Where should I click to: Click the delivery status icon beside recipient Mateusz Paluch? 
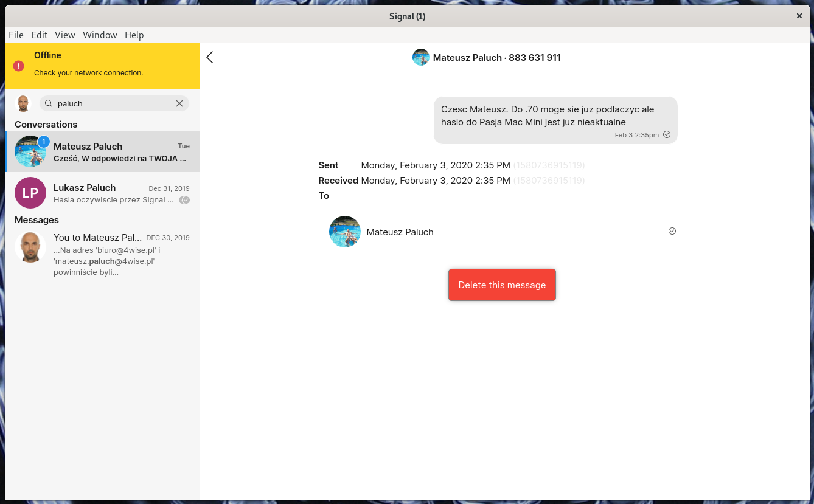point(672,231)
